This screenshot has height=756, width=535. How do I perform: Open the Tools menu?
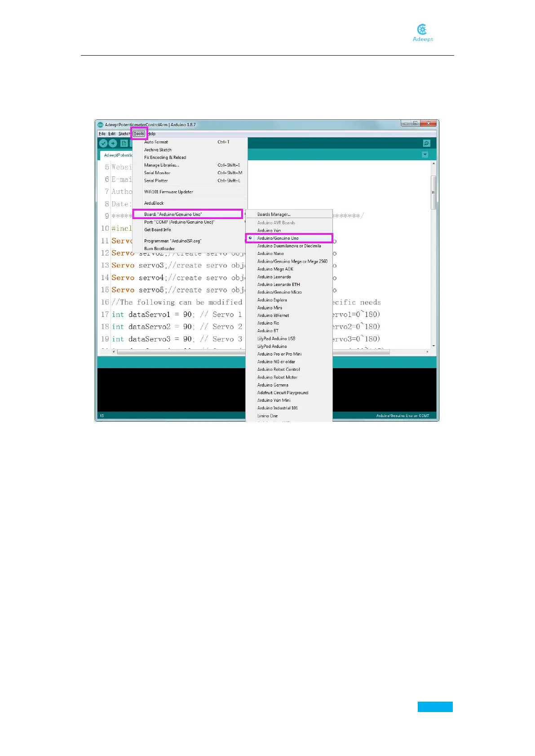(139, 134)
